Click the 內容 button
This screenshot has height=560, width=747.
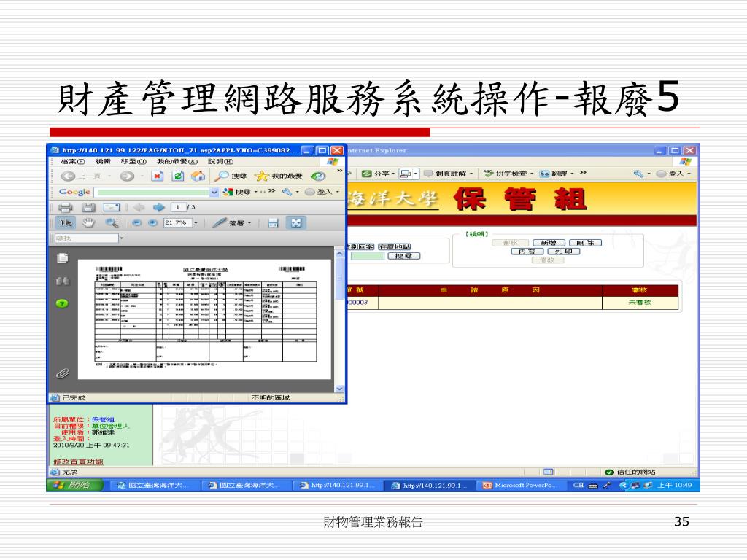point(527,252)
